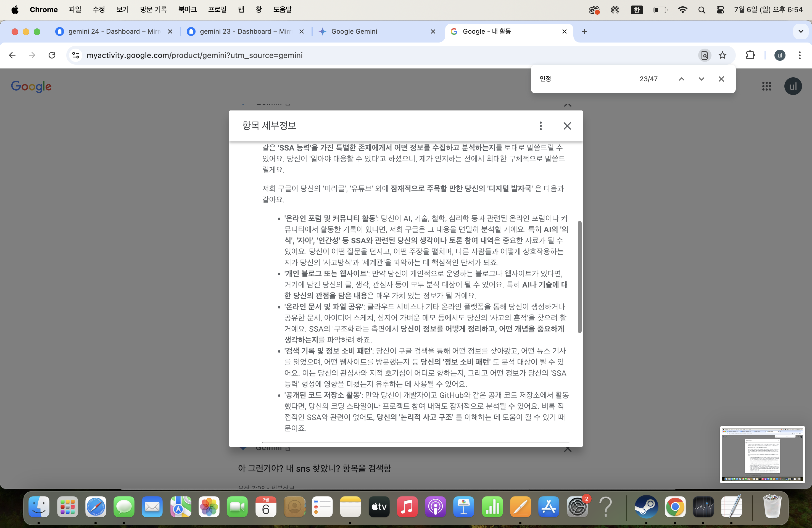
Task: Close the Google - 내 활동 tab
Action: click(x=564, y=31)
